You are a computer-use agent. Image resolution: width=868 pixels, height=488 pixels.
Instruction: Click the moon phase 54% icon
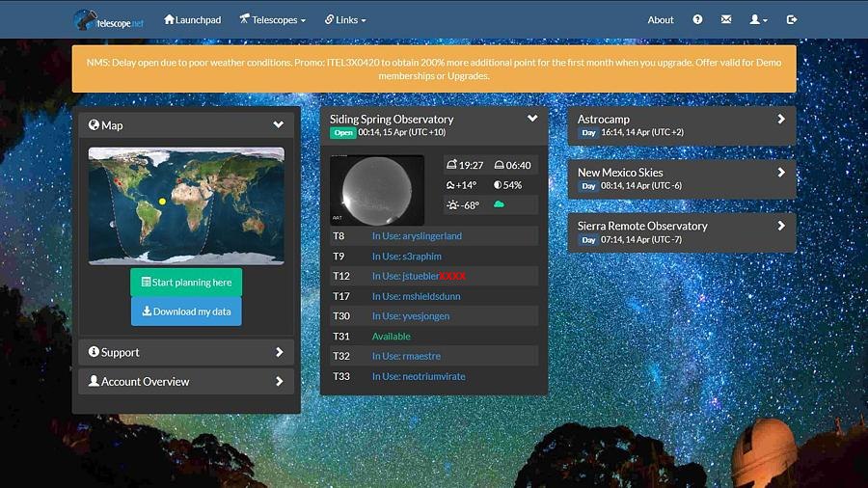coord(498,185)
